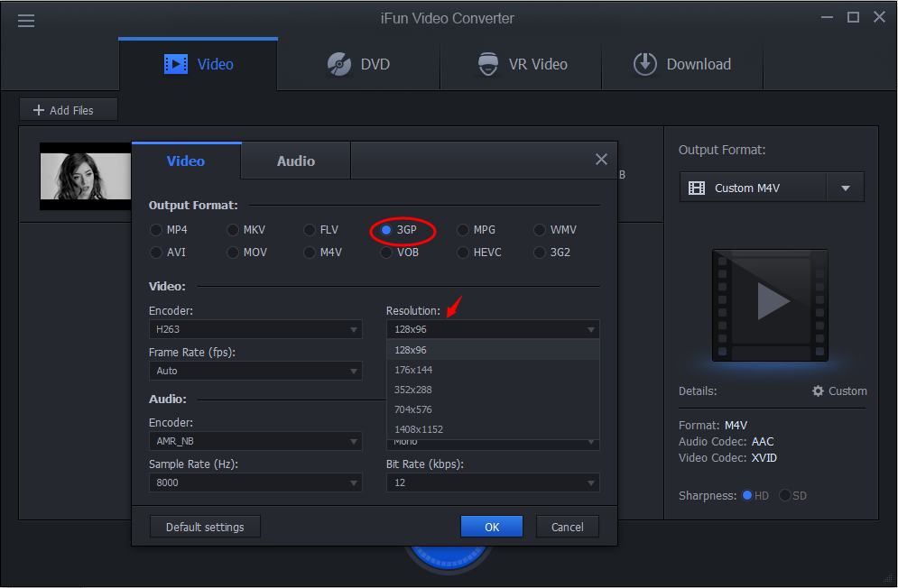
Task: Open the Sample Rate 8000 dropdown
Action: (x=255, y=482)
